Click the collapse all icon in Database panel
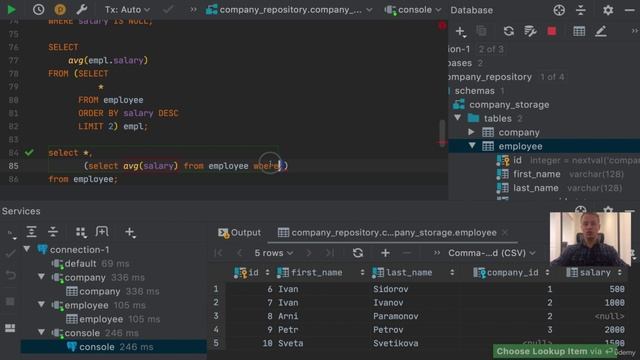 click(581, 10)
